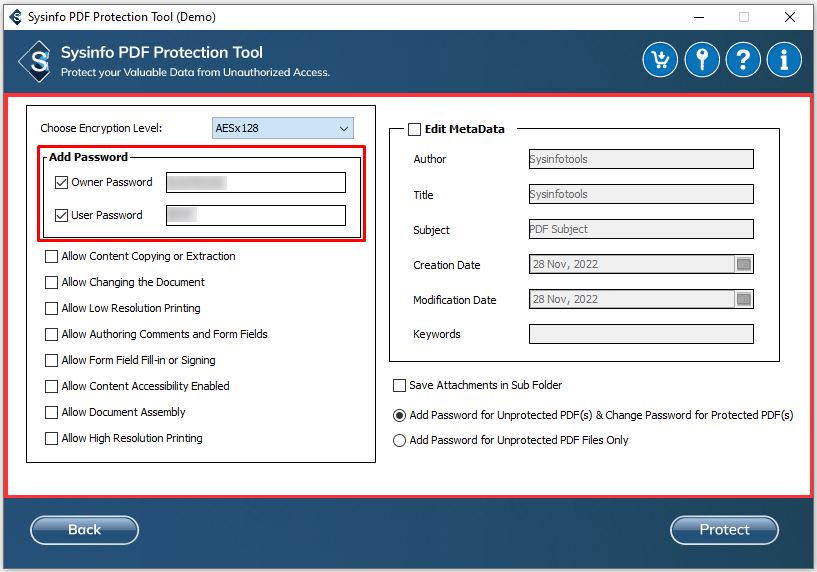Open the key activation icon
817x572 pixels.
(702, 60)
